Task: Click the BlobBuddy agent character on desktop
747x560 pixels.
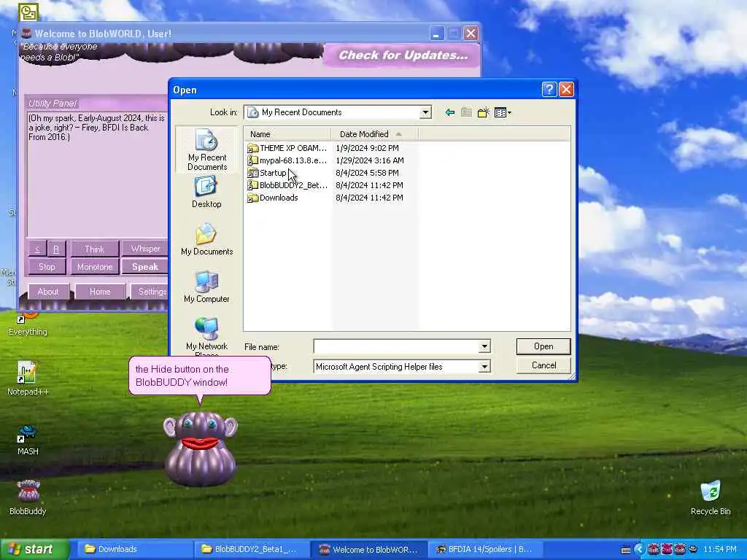Action: [x=201, y=448]
